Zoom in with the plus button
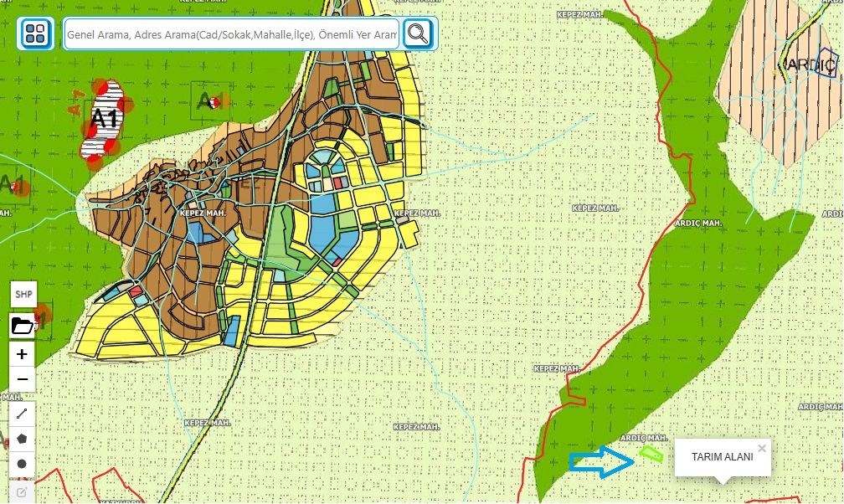The height and width of the screenshot is (504, 844). click(x=22, y=354)
